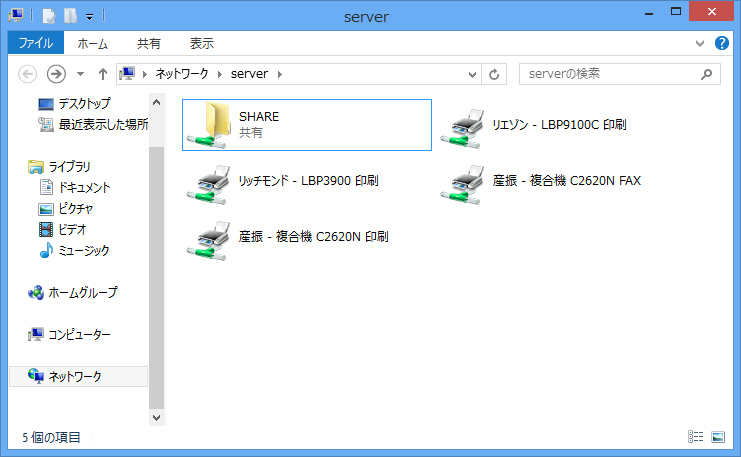
Task: Click the ドキュメント library icon
Action: tap(46, 187)
